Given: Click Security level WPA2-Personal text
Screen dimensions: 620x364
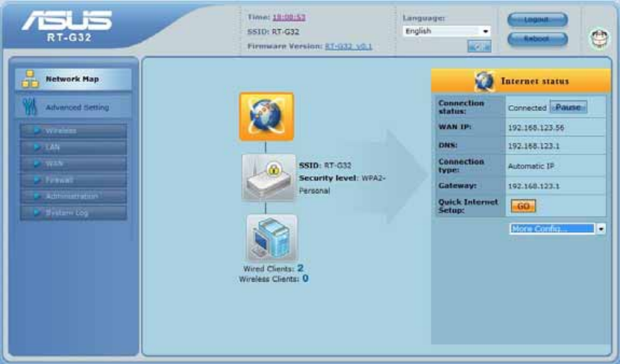Looking at the screenshot, I should [x=342, y=184].
